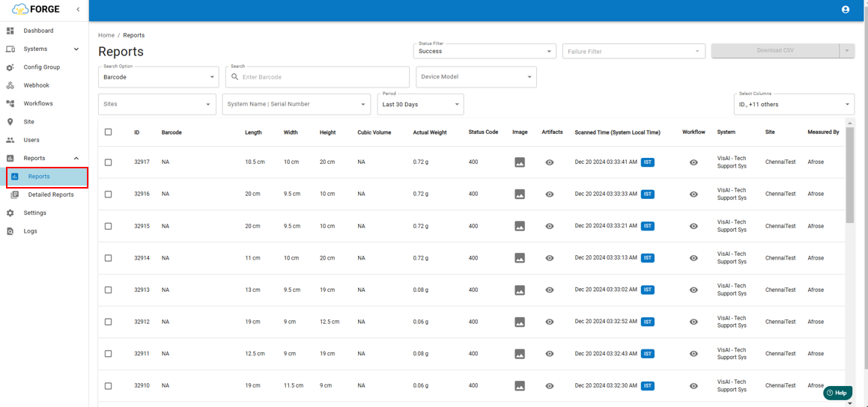View artifacts eye icon for report 32916
The height and width of the screenshot is (407, 868).
[x=549, y=195]
